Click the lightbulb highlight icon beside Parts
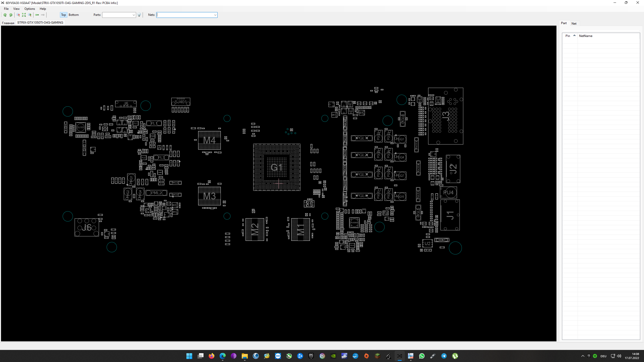Screen dimensions: 644x362 tap(139, 15)
